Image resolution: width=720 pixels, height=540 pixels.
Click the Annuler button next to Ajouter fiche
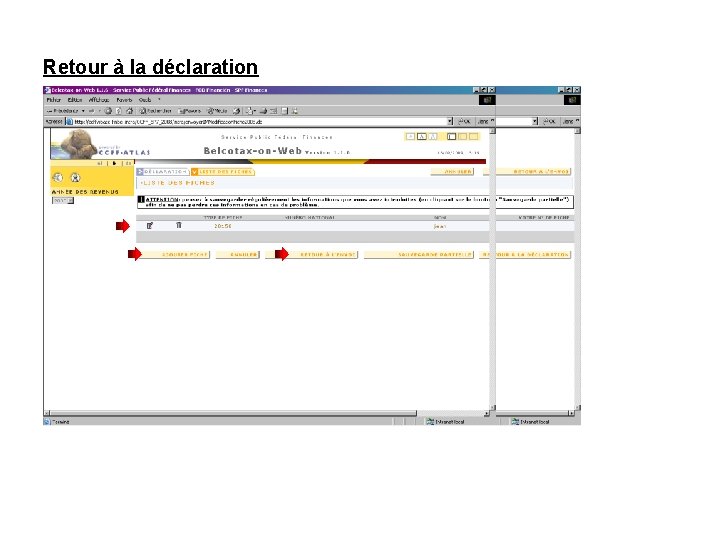click(x=237, y=254)
